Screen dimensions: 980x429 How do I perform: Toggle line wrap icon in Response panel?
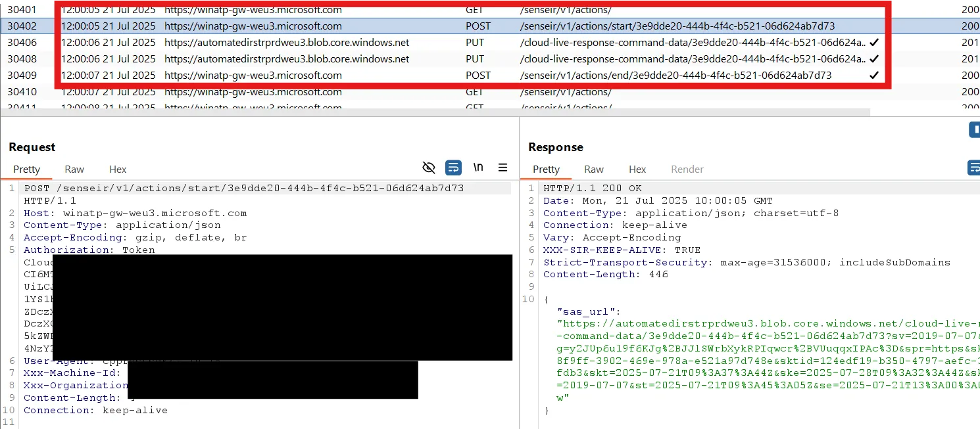coord(973,168)
